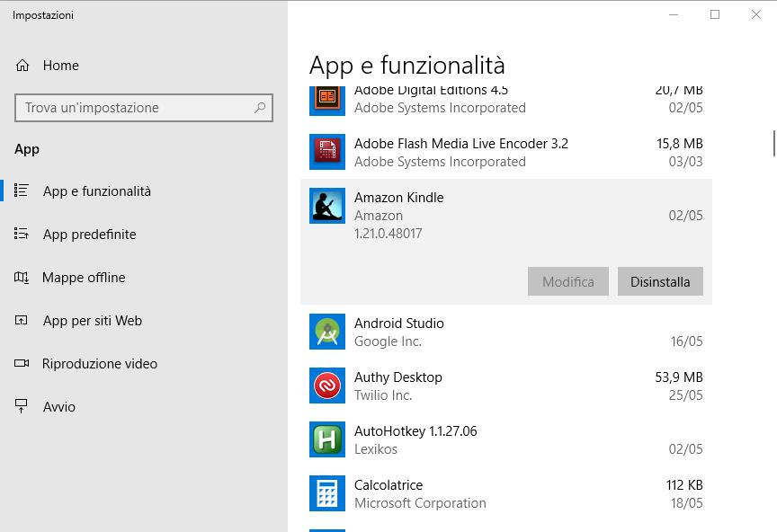777x532 pixels.
Task: Click the Amazon Kindle reader icon
Action: [327, 206]
